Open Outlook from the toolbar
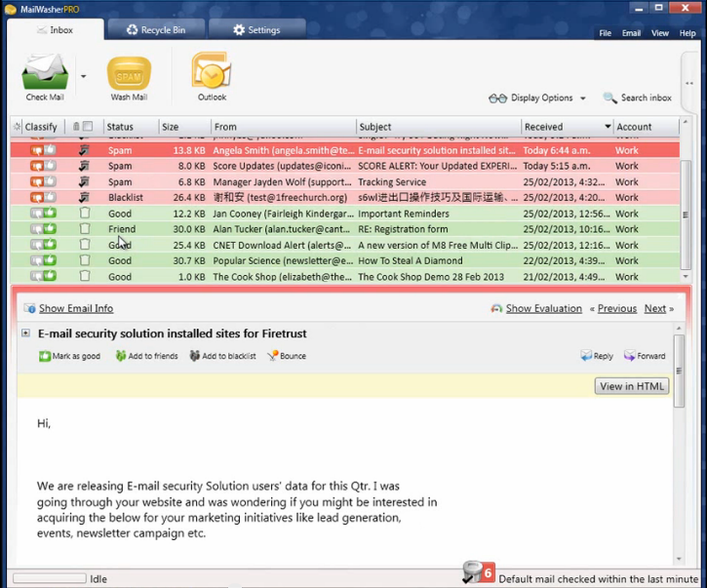The height and width of the screenshot is (588, 707). tap(212, 71)
